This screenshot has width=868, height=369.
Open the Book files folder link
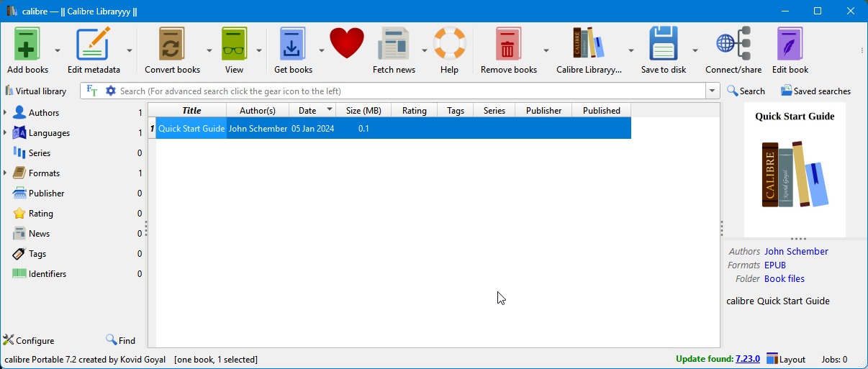[785, 278]
